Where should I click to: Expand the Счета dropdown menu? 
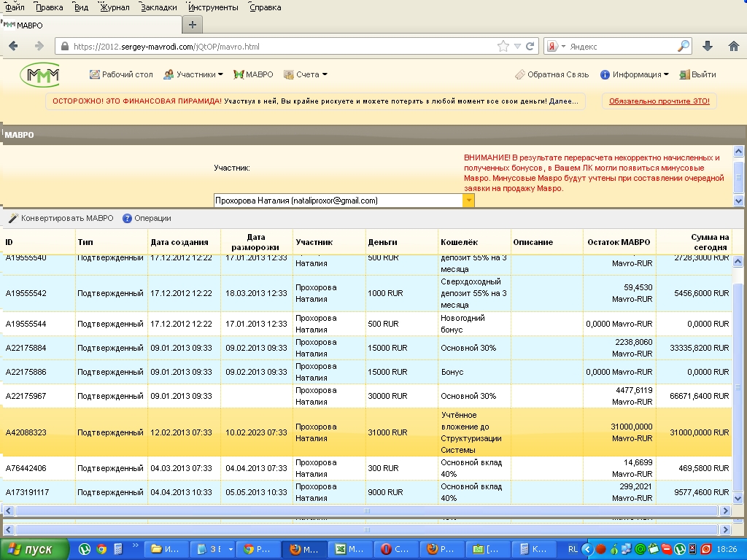point(306,74)
